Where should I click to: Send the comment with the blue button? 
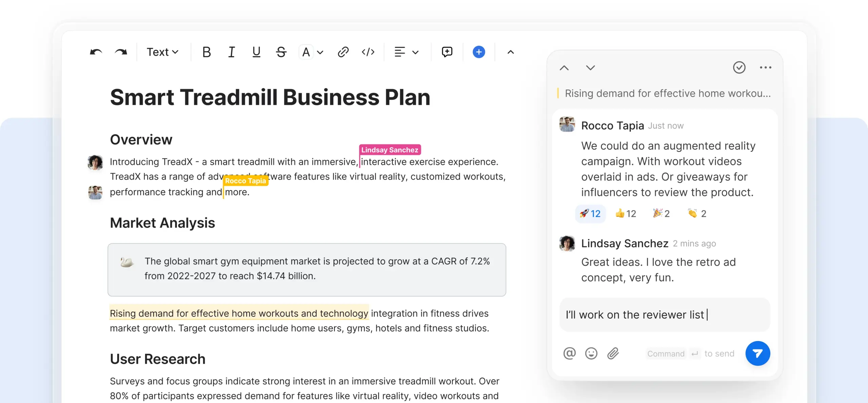pyautogui.click(x=757, y=353)
